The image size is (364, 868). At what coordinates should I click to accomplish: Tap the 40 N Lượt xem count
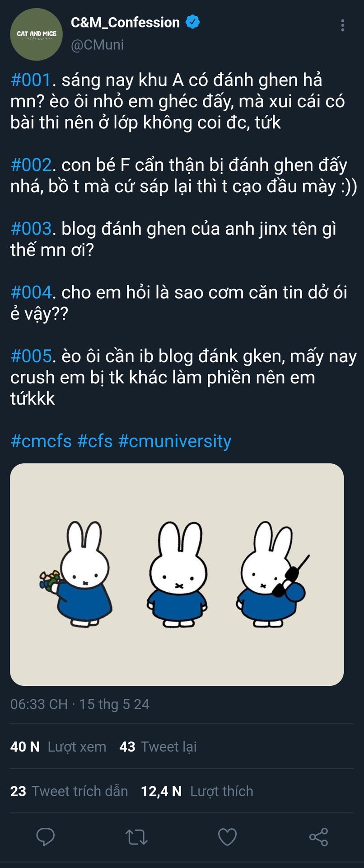(x=58, y=746)
